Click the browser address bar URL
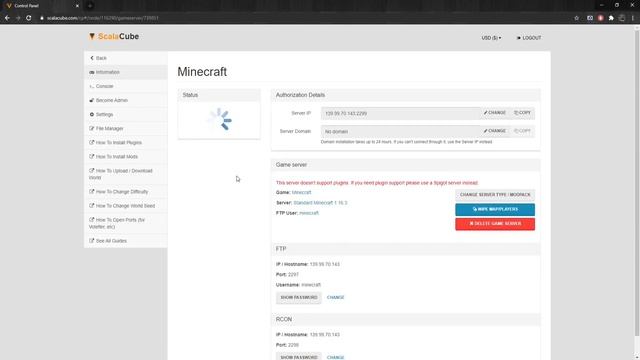 102,18
